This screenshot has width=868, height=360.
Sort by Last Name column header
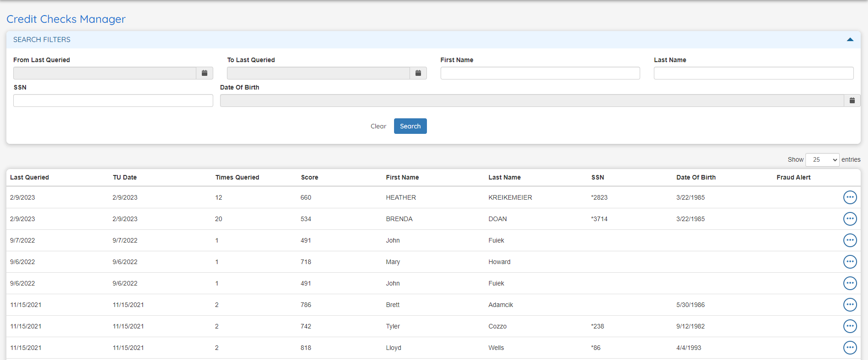click(505, 177)
